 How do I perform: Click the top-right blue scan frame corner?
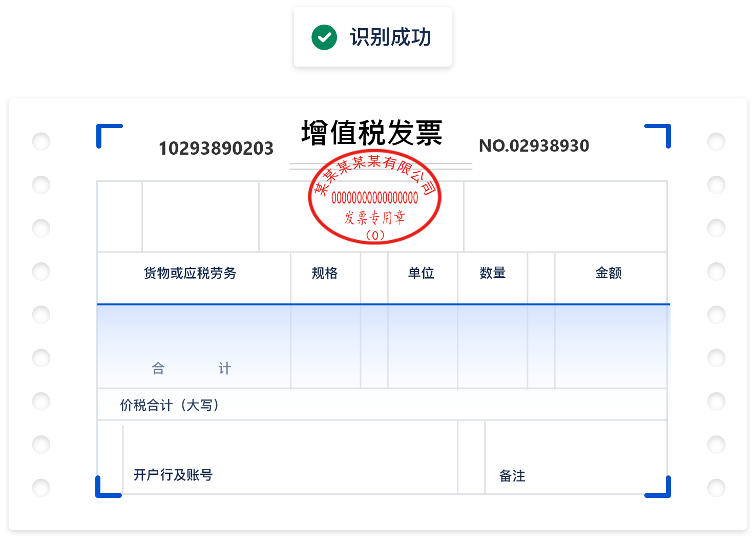coord(659,135)
